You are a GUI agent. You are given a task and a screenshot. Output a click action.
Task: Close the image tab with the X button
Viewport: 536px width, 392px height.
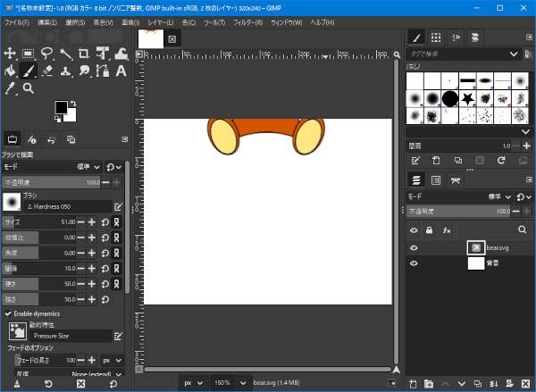click(x=172, y=38)
